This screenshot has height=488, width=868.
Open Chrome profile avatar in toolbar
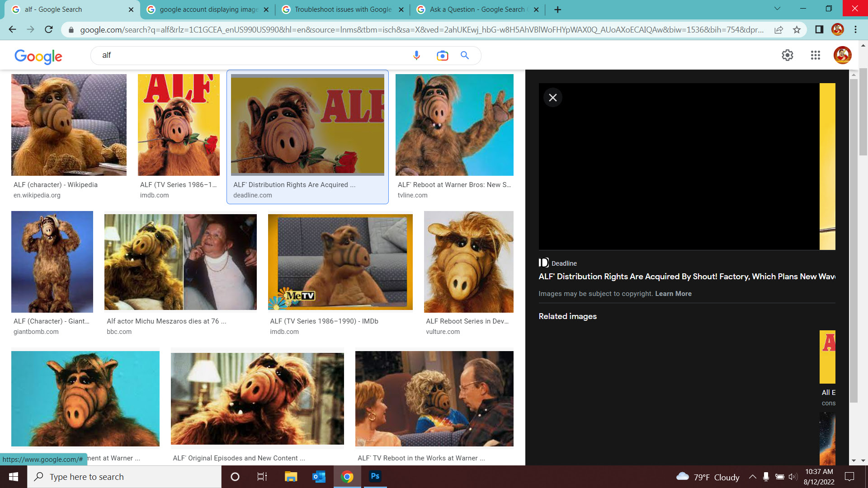tap(837, 29)
